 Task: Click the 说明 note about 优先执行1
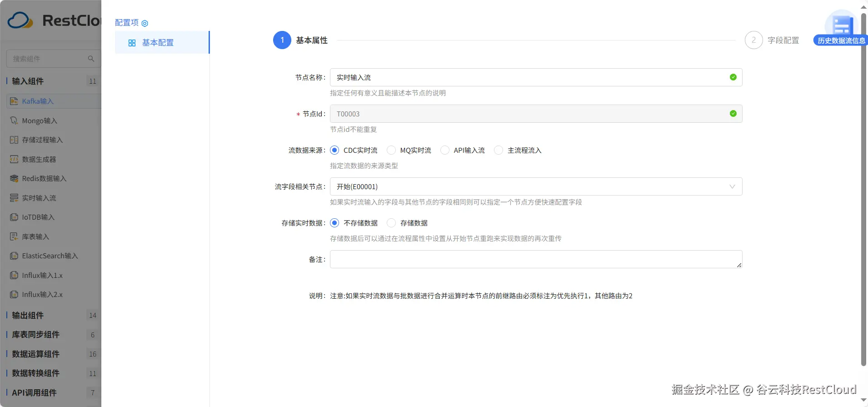481,296
